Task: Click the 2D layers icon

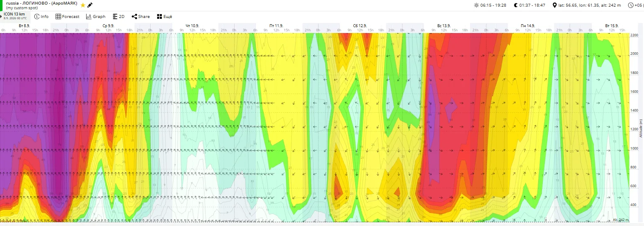Action: (115, 17)
